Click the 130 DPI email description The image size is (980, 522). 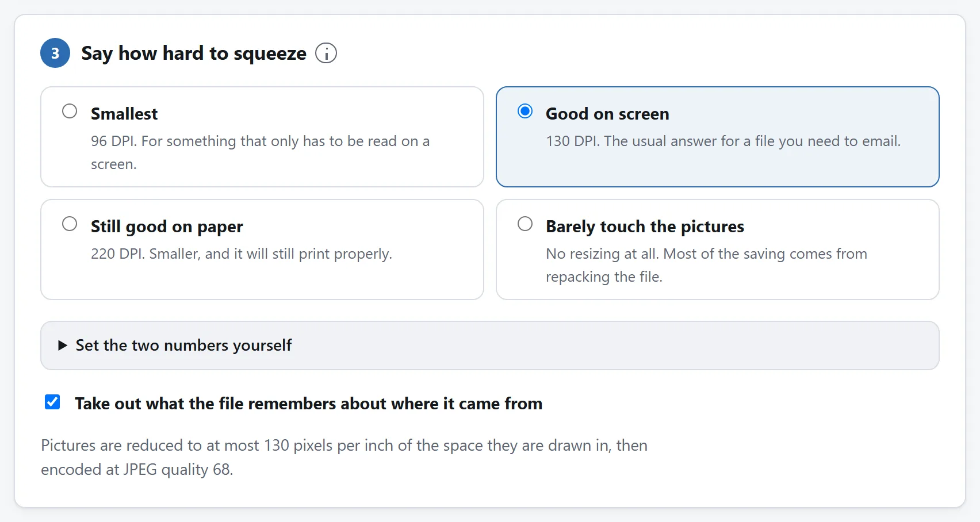tap(723, 141)
